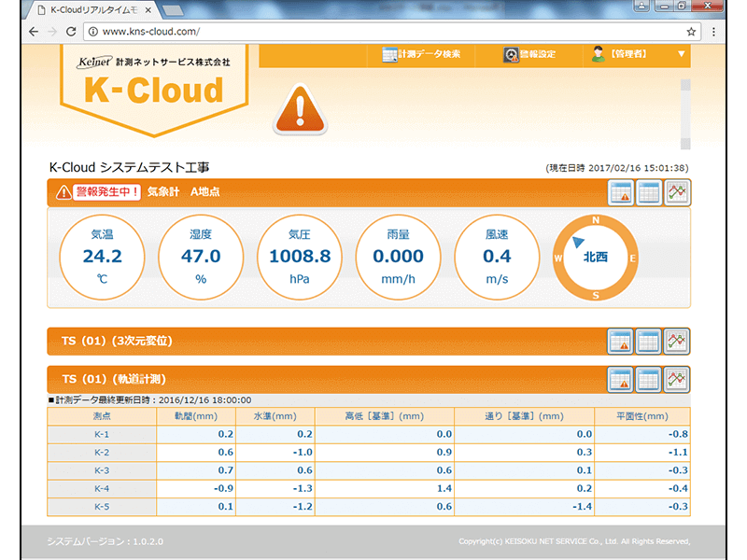Open graph icon for TS (01) 3次元変位
Screen dimensions: 747x560
(676, 341)
